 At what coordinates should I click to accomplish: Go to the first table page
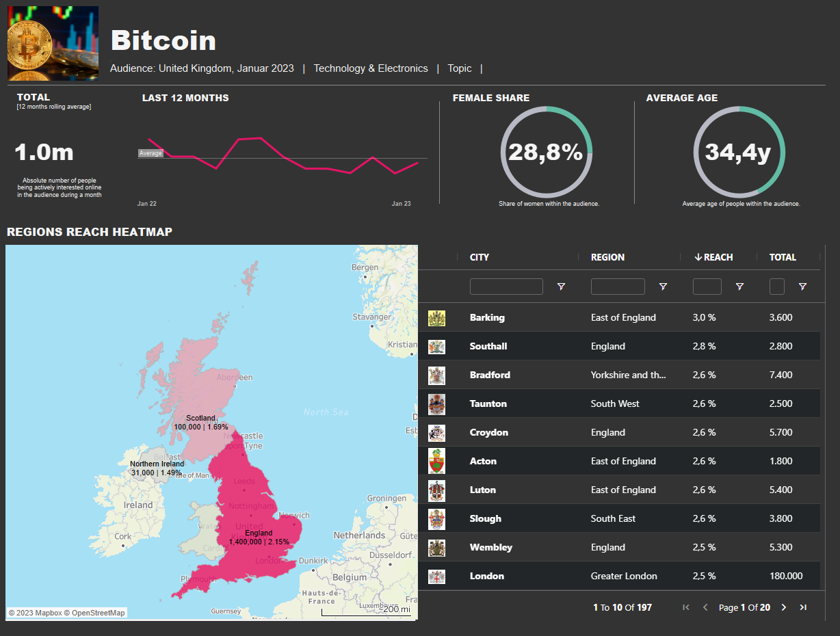(686, 607)
